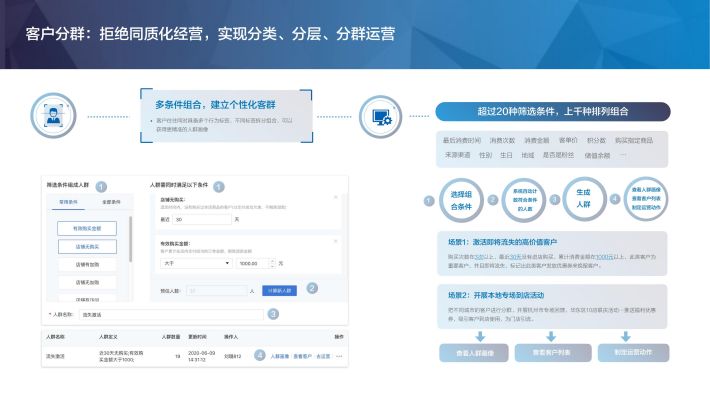Screen dimensions: 710x399
Task: Click the 制定运营动作 button at bottom
Action: (x=633, y=352)
